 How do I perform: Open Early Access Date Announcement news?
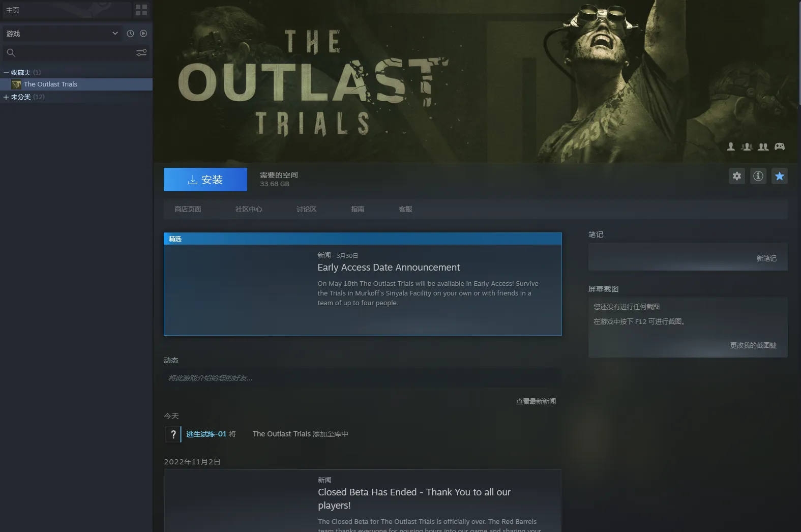tap(388, 268)
